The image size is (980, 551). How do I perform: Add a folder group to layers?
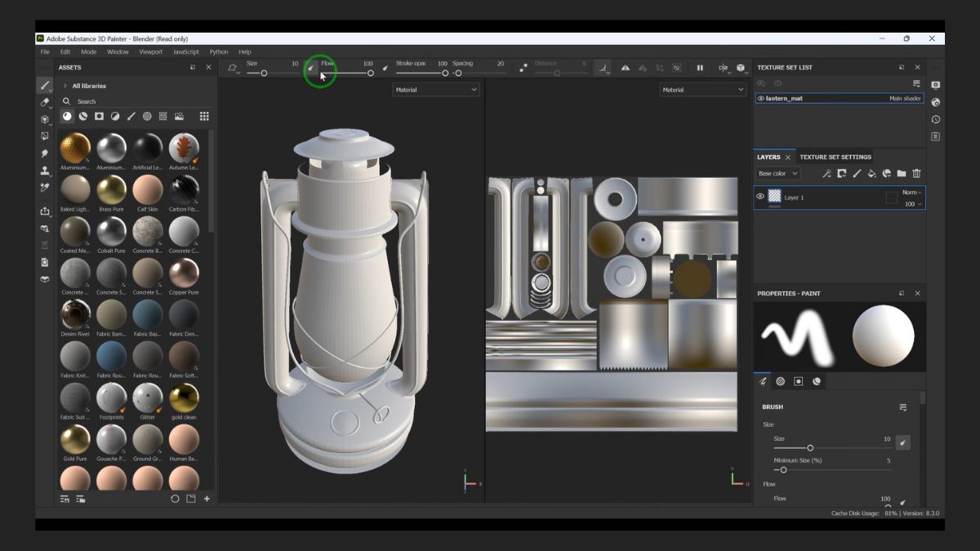[902, 174]
